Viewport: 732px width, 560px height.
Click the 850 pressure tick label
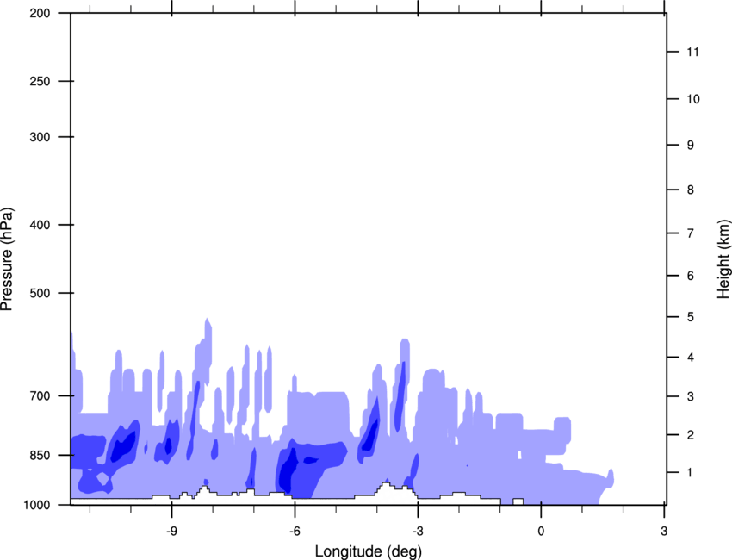click(40, 455)
